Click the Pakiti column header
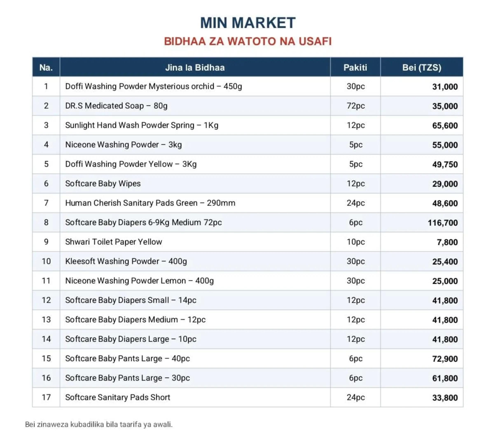Screen dimensions: 500x448 point(355,68)
